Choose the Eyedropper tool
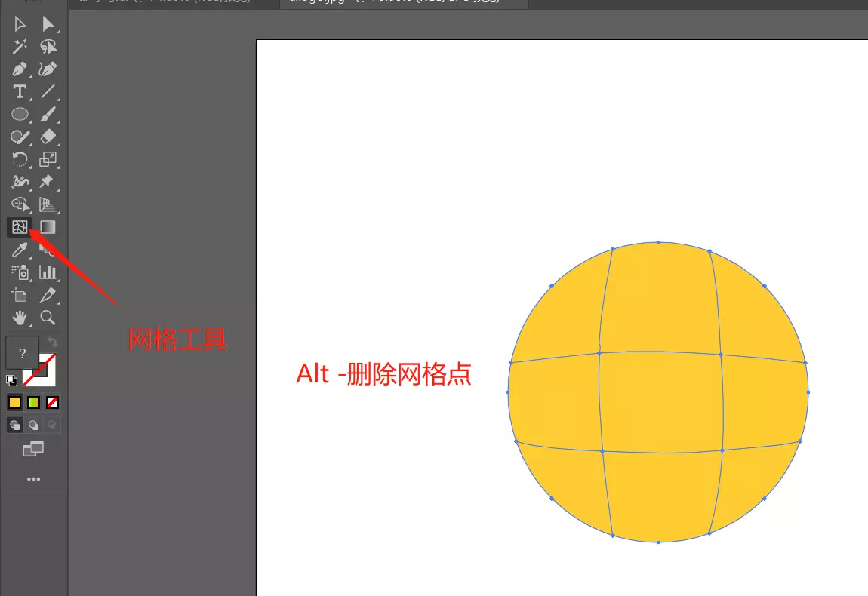868x596 pixels. 20,250
